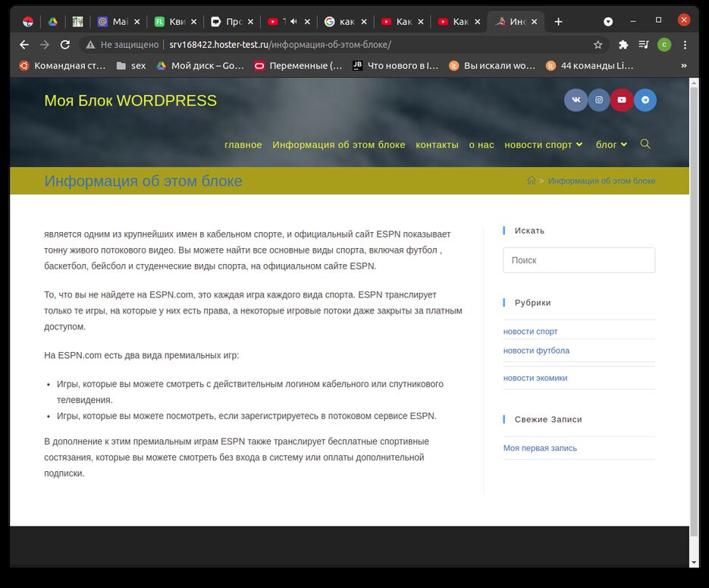Click the 'Рубрики' widget heading
Viewport: 709px width, 588px height.
pos(532,303)
